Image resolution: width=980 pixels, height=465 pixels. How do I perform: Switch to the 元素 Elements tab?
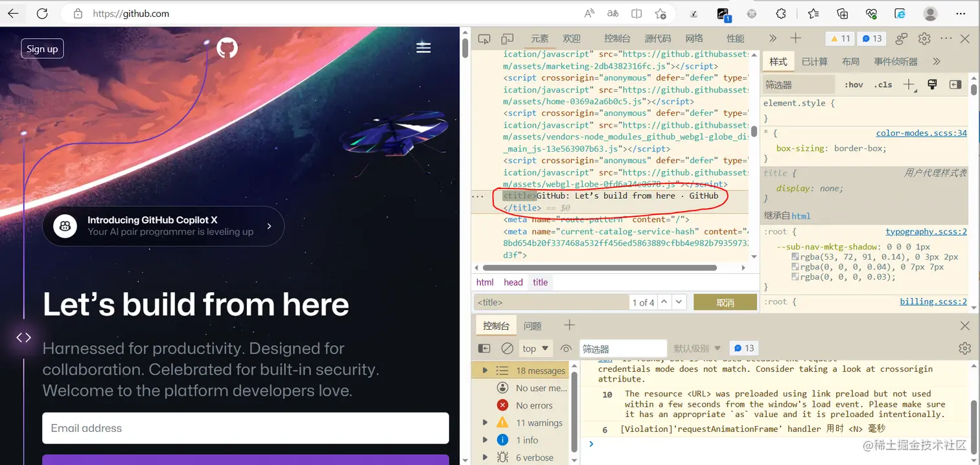point(539,39)
